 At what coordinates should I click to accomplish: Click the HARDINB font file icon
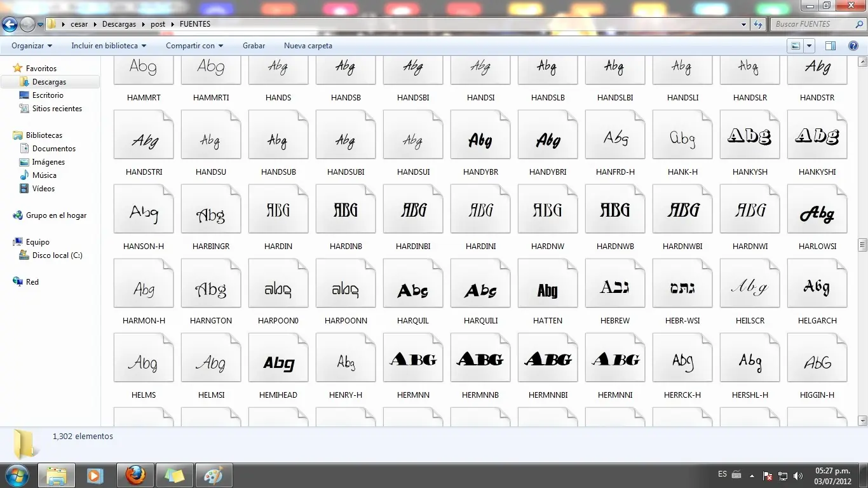(346, 210)
